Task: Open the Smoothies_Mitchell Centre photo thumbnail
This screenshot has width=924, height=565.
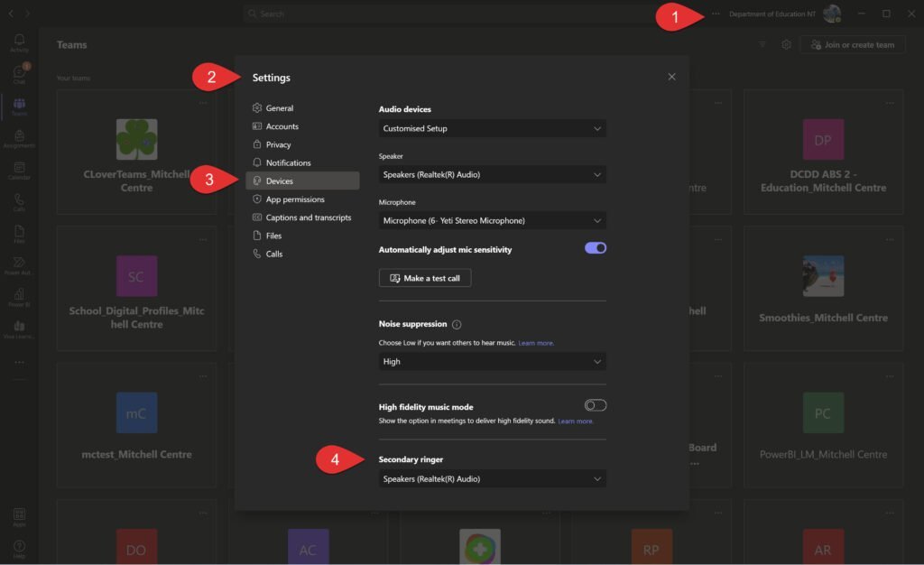Action: tap(823, 275)
